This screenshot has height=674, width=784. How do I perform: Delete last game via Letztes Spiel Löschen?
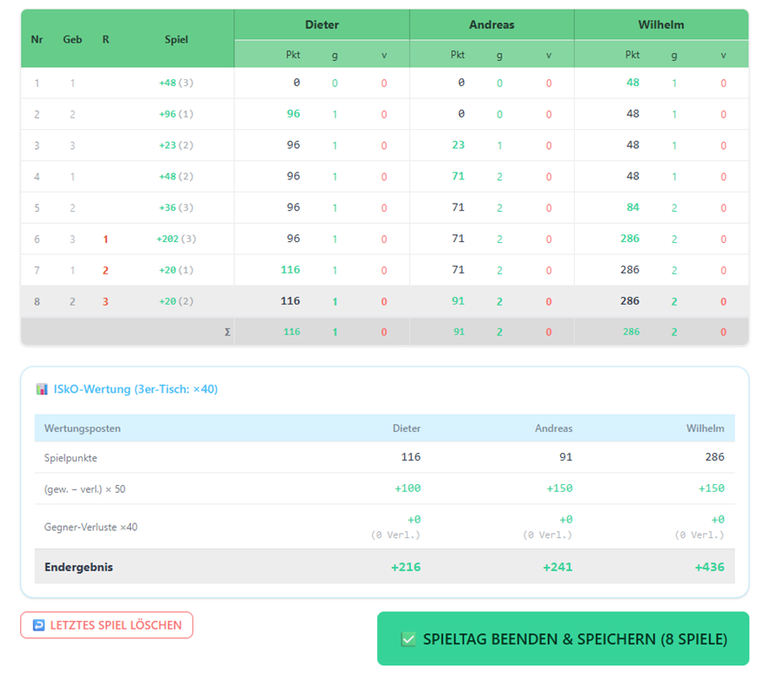pos(106,625)
